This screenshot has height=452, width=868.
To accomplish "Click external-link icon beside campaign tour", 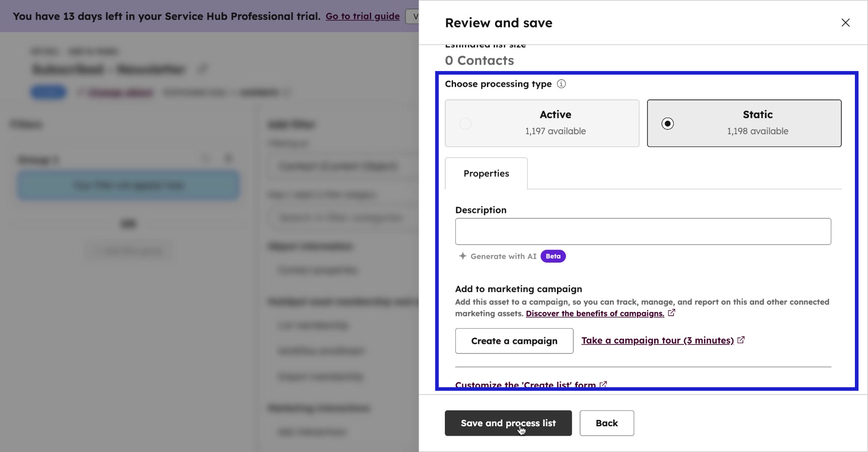I will [741, 340].
